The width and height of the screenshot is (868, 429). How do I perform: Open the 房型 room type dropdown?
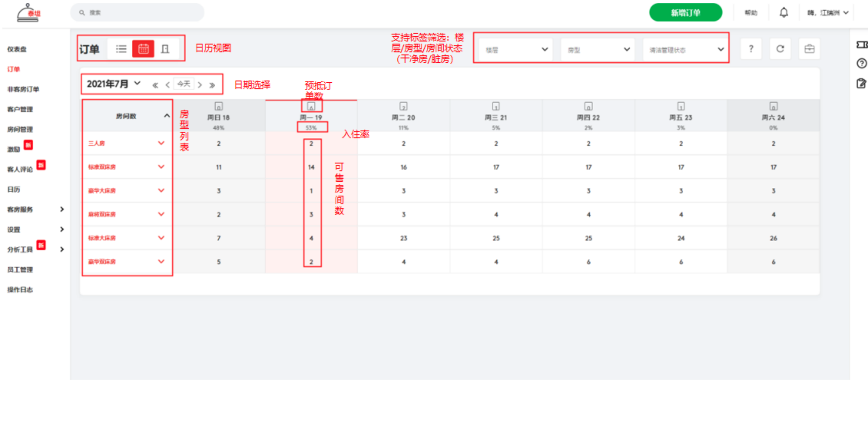click(598, 50)
